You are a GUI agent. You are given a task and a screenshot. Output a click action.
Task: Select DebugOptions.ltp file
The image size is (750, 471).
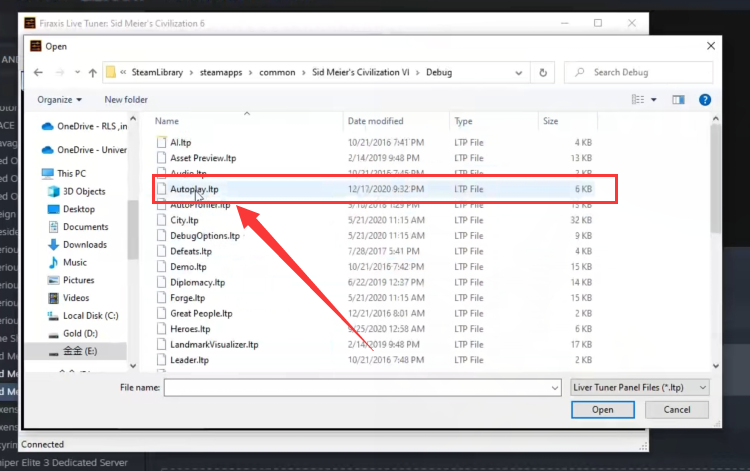tap(205, 236)
